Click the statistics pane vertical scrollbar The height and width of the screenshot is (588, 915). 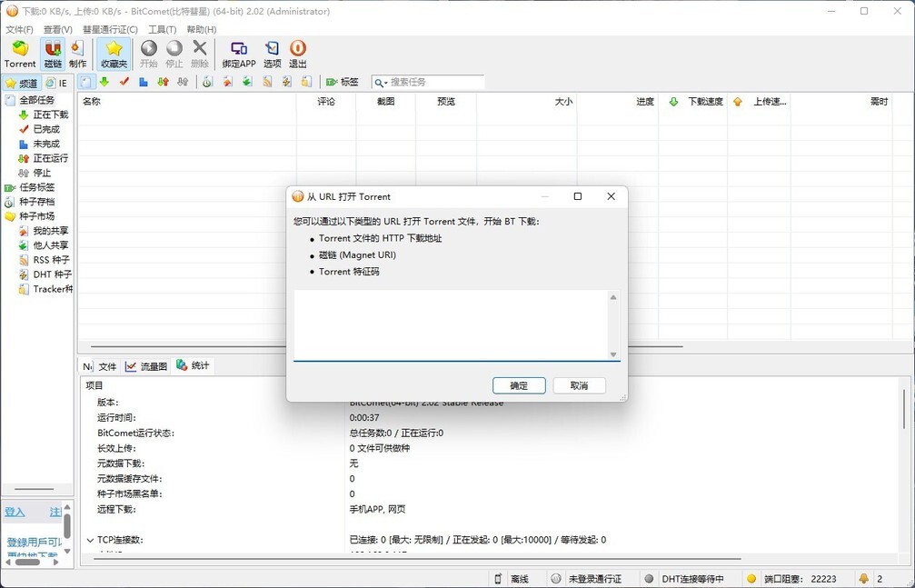coord(904,409)
